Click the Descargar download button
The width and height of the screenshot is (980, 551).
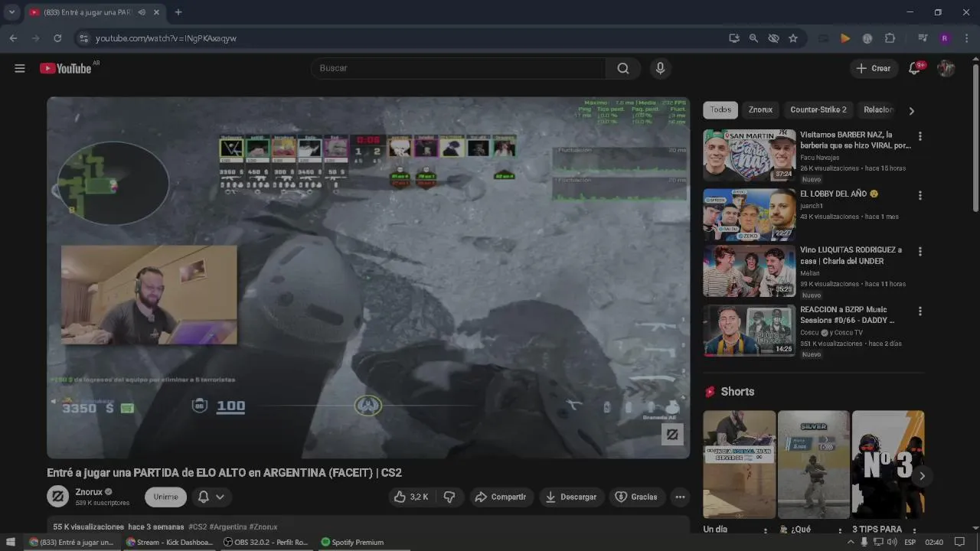571,497
